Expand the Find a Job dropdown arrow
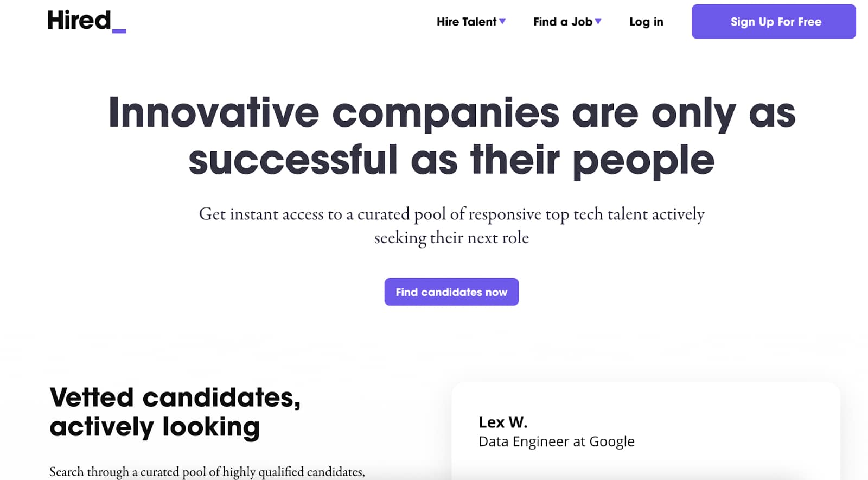The height and width of the screenshot is (480, 868). tap(598, 22)
